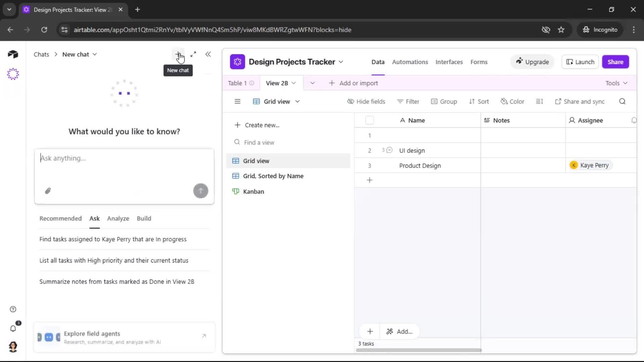Add a new row with plus below row 3
This screenshot has width=644, height=362.
(370, 180)
